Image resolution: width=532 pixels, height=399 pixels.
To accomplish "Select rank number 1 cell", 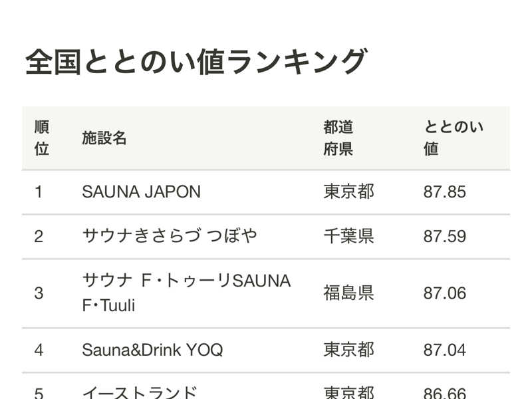I will [39, 192].
